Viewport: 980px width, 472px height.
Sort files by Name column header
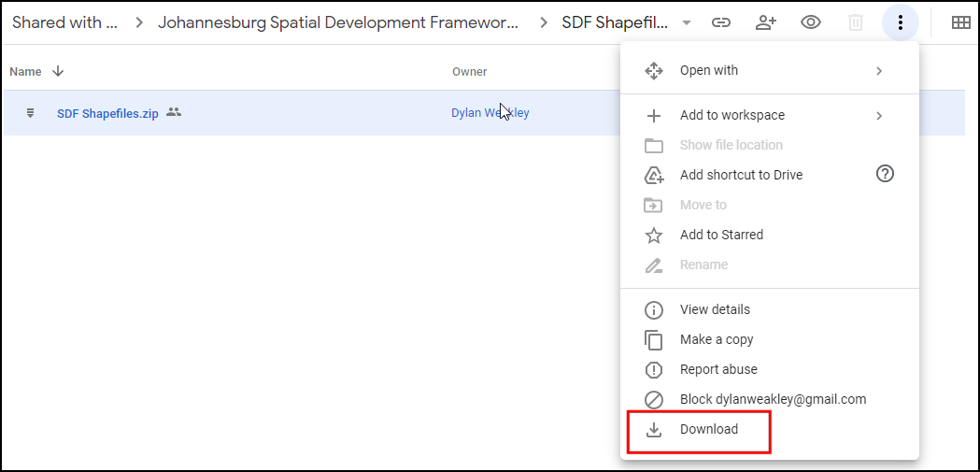click(26, 71)
